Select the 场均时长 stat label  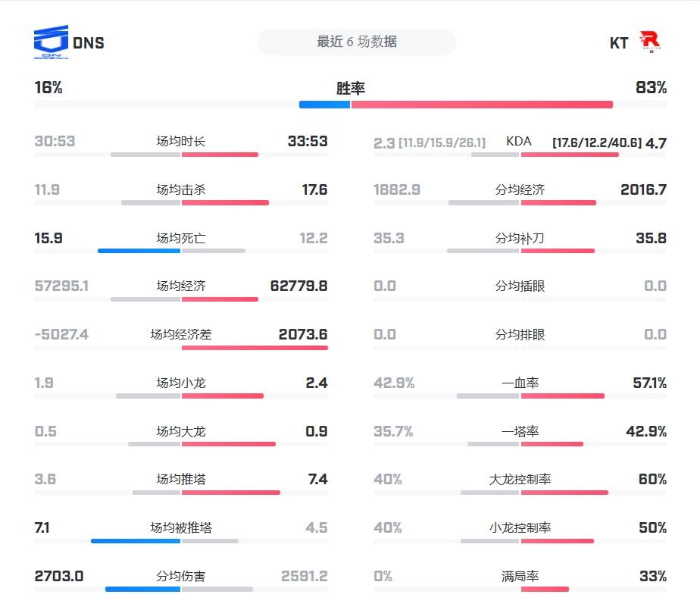[x=181, y=141]
